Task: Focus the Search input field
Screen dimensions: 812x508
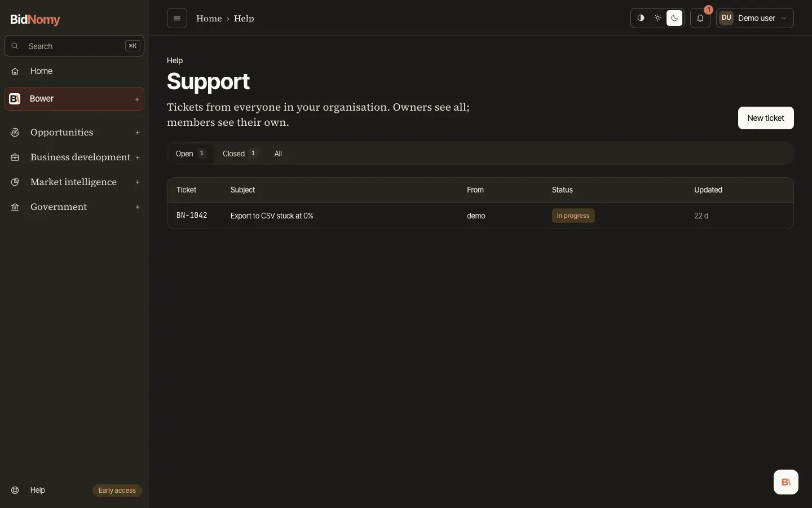Action: point(74,46)
